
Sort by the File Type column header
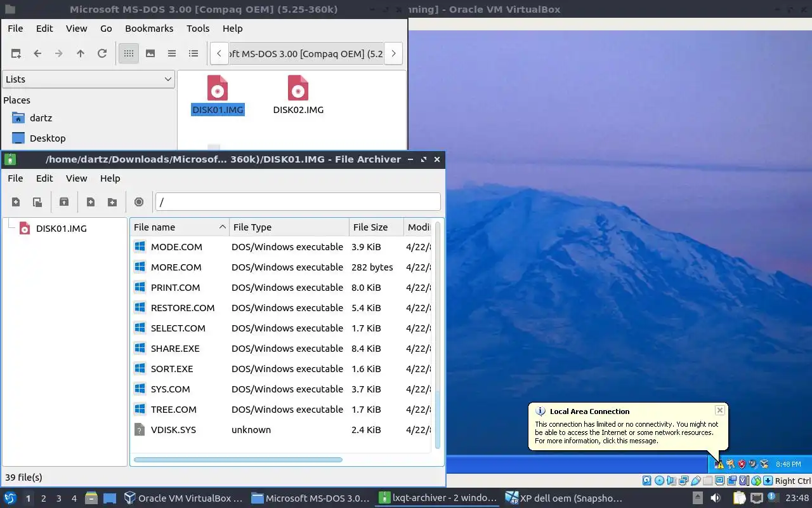289,227
